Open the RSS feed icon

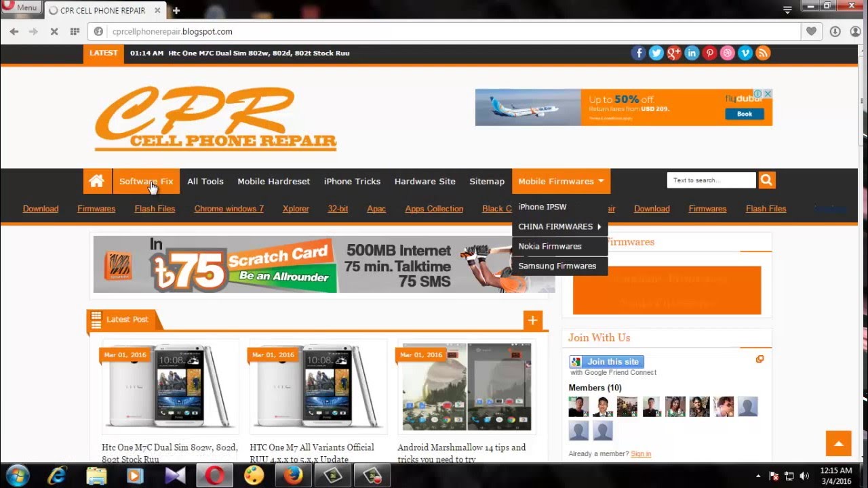(x=763, y=53)
